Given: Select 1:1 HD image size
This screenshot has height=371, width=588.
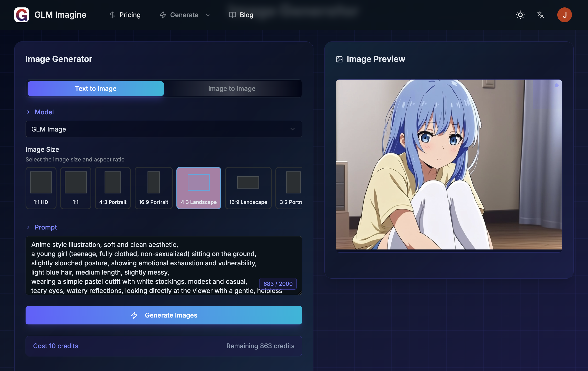Looking at the screenshot, I should coord(41,188).
